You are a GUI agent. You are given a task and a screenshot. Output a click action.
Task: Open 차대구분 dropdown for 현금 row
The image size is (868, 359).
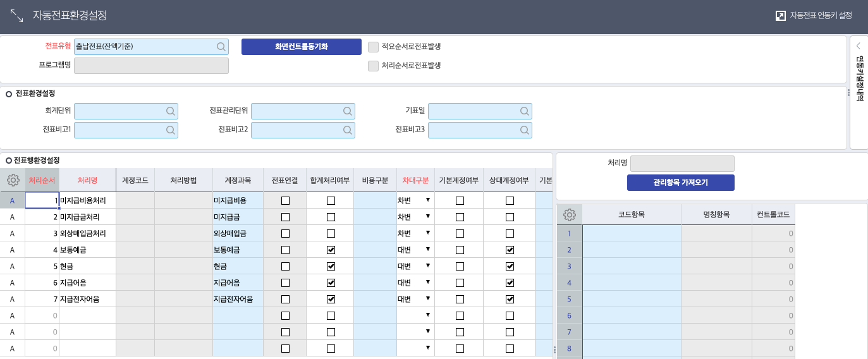[x=428, y=266]
